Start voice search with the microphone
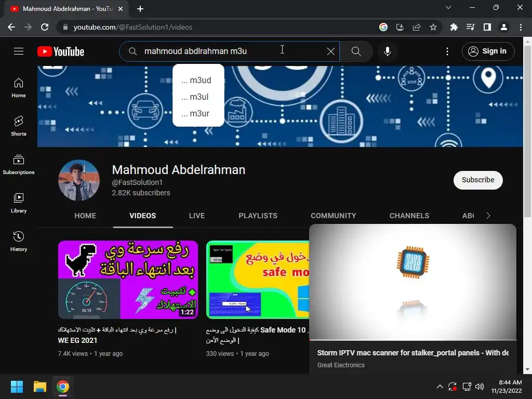This screenshot has height=399, width=532. pos(387,51)
